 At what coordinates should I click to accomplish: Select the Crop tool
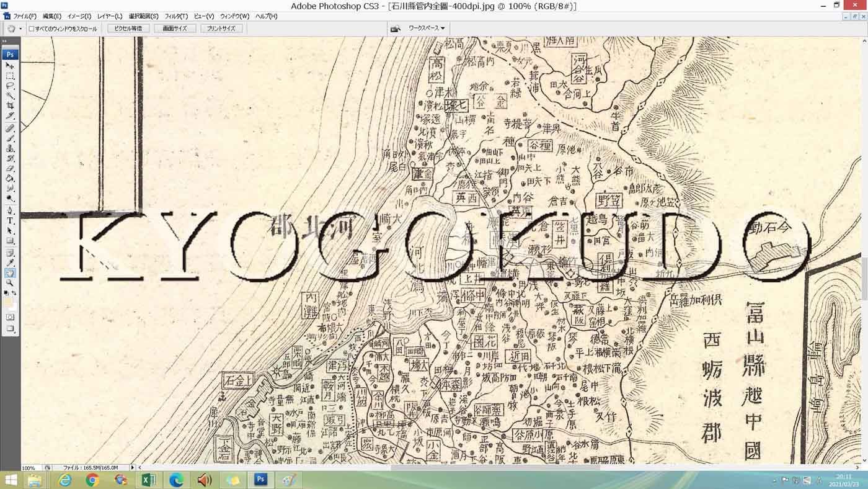[x=10, y=106]
